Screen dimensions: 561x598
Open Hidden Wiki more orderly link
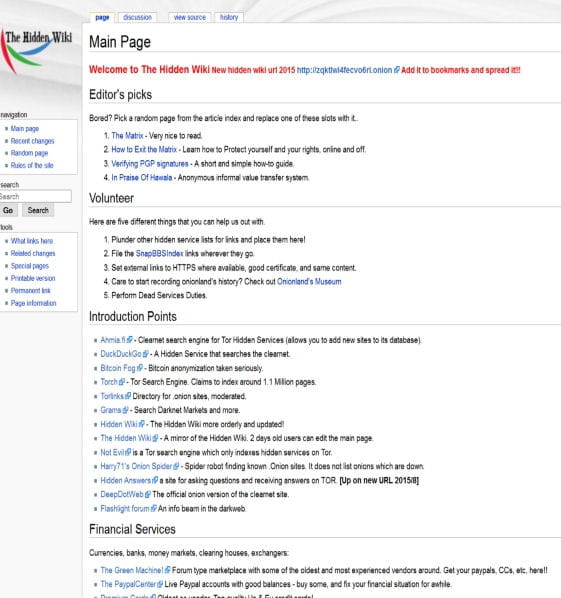click(x=119, y=424)
